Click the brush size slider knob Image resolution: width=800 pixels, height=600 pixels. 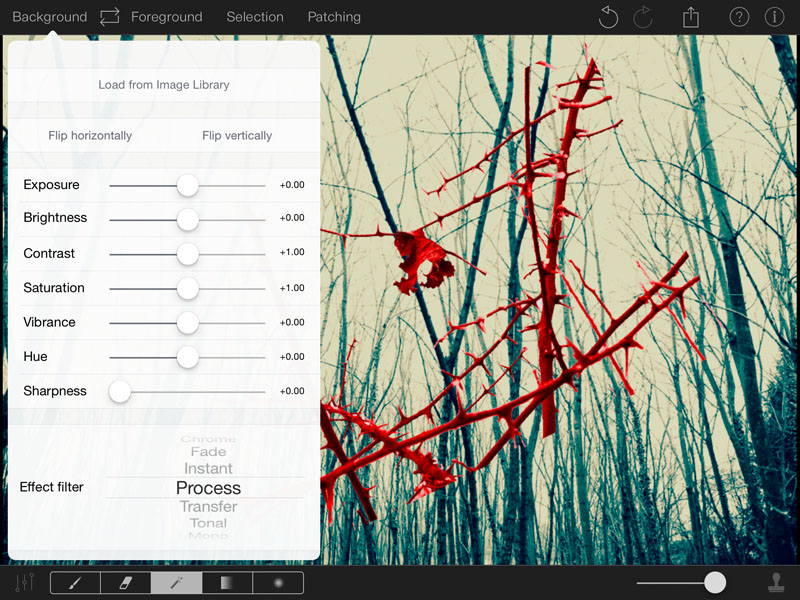coord(715,582)
